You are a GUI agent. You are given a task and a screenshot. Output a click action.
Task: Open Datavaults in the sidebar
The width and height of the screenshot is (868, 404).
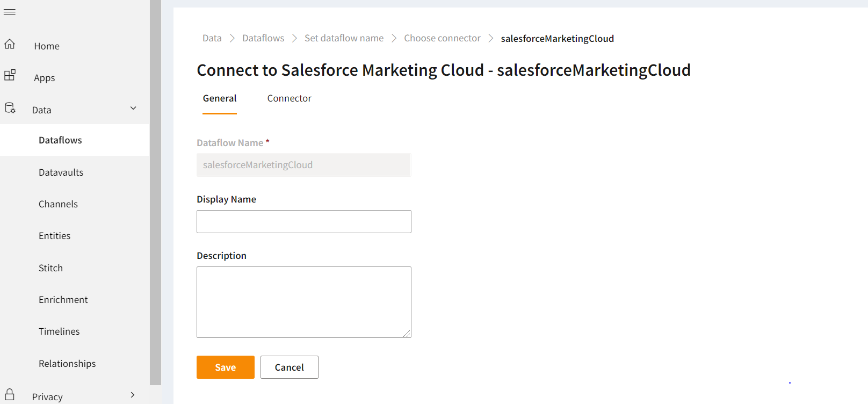61,172
